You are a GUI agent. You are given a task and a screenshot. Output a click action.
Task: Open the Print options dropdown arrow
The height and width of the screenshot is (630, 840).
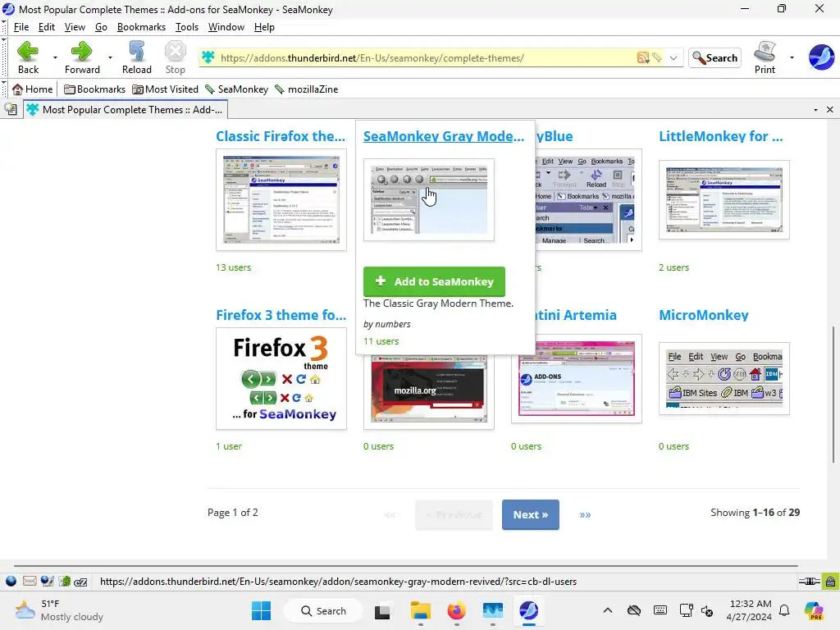click(792, 57)
